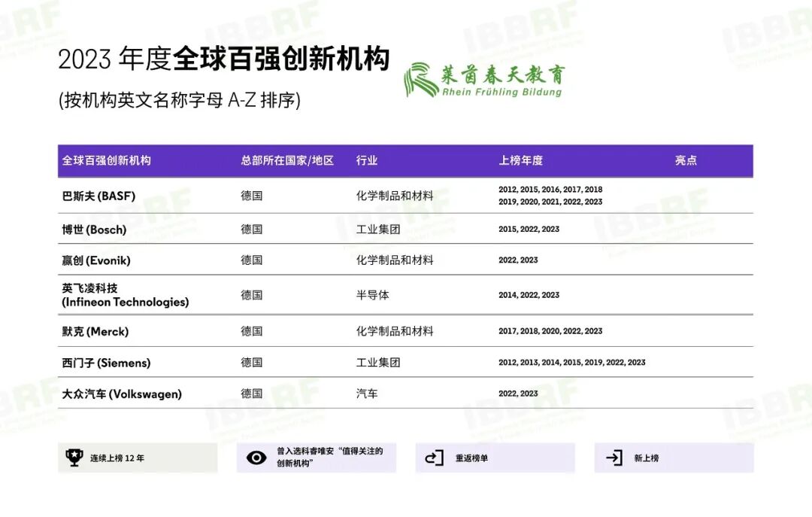Click the Bosch years 2015, 2022, 2023
812x517 pixels.
tap(529, 229)
